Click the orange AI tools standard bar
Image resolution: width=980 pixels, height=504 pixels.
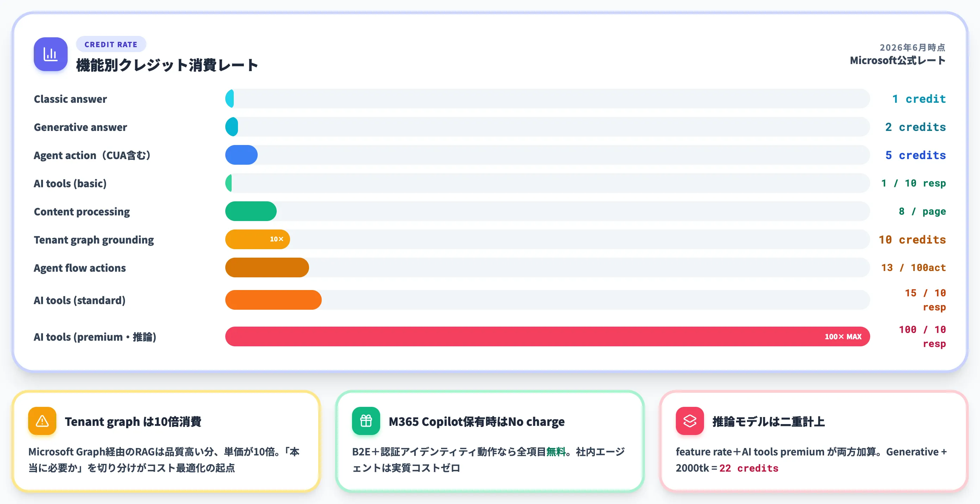(x=273, y=300)
